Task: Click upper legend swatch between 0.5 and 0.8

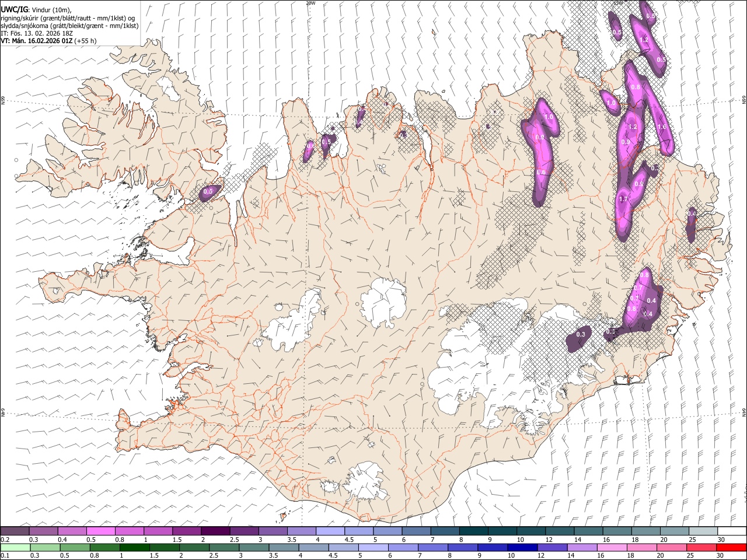Action: 101,531
